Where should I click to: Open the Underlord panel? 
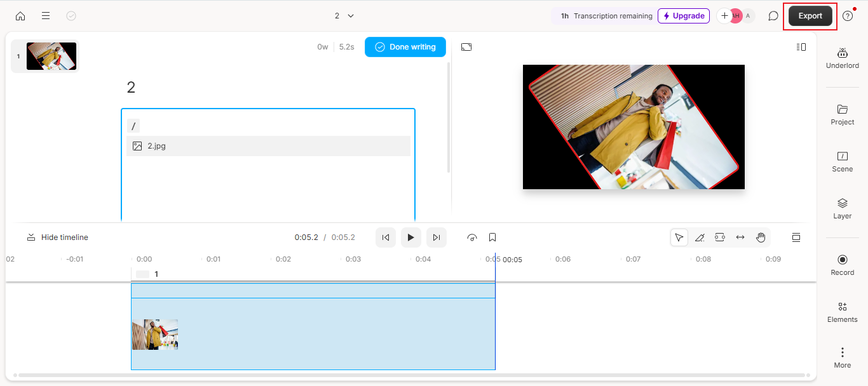tap(842, 57)
